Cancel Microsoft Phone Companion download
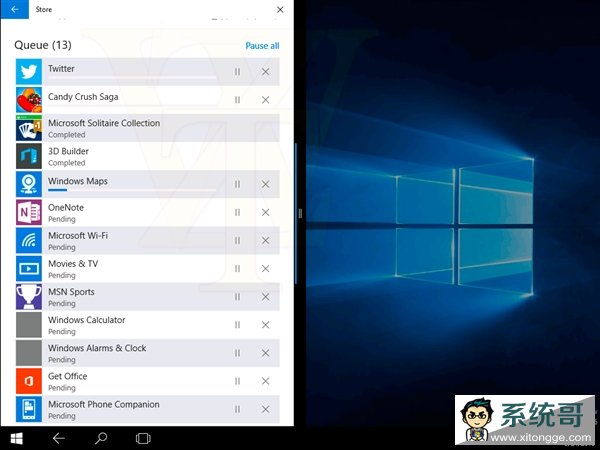Viewport: 600px width, 450px height. coord(265,409)
